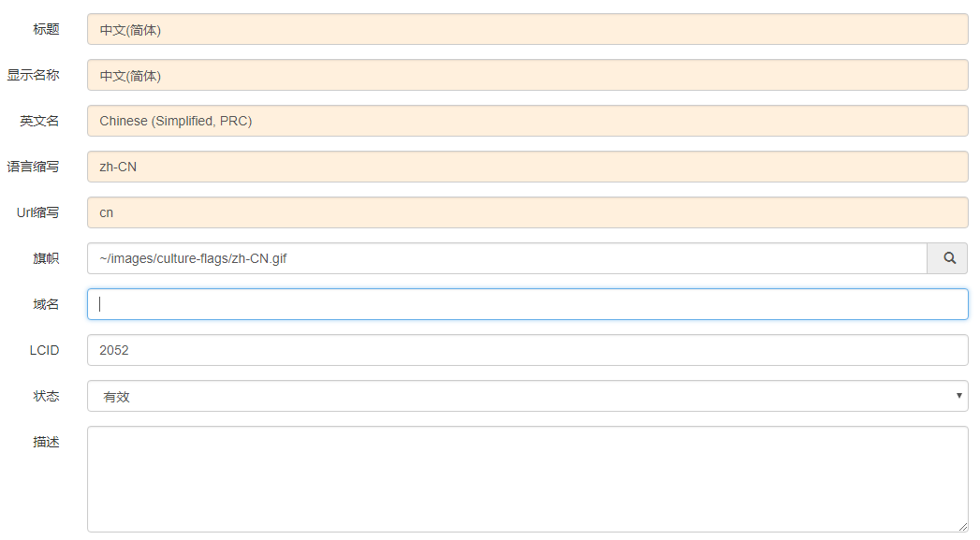The width and height of the screenshot is (980, 540).
Task: Focus the Url缩写 field containing cn
Action: coord(528,212)
